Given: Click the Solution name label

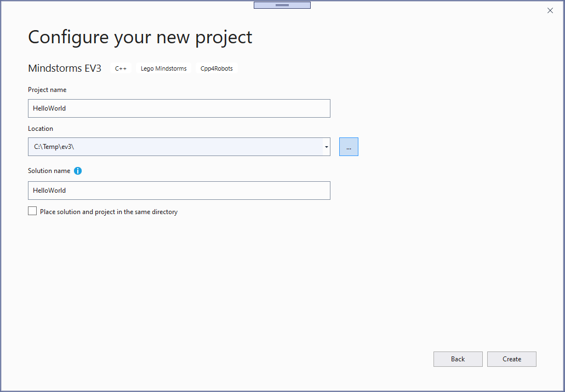Looking at the screenshot, I should point(49,171).
